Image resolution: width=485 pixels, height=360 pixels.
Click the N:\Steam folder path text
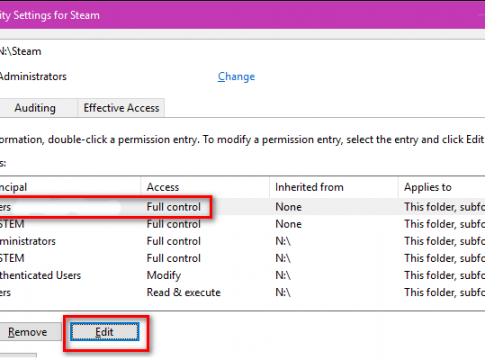(x=21, y=52)
